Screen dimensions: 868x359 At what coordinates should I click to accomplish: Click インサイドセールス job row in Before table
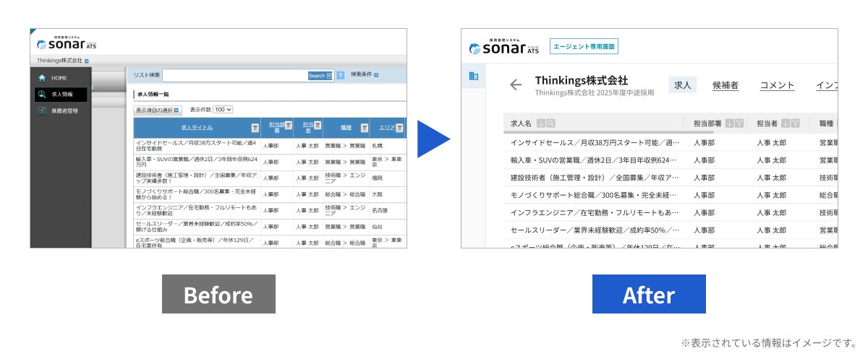[270, 146]
